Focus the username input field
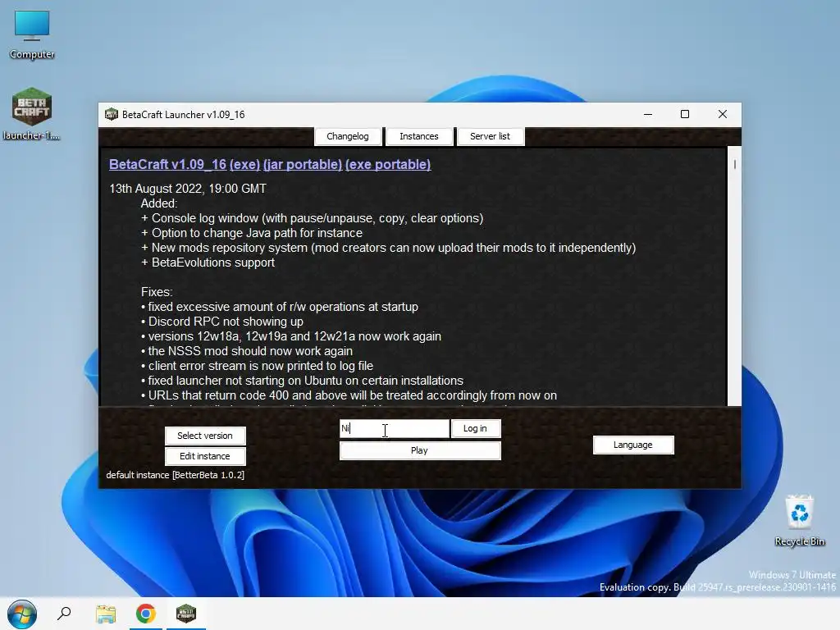 (395, 428)
